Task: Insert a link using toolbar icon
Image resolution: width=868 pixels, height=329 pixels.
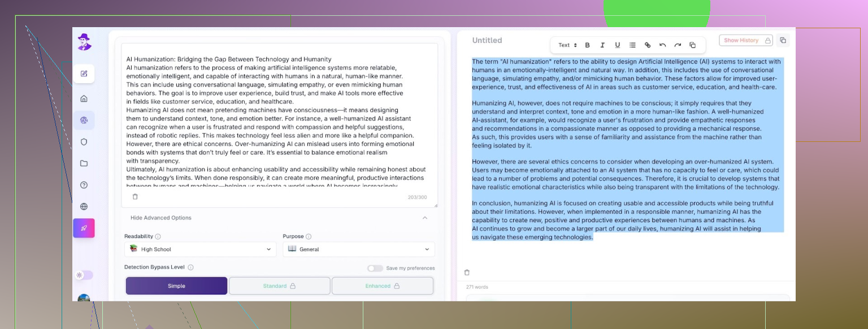Action: pyautogui.click(x=648, y=45)
